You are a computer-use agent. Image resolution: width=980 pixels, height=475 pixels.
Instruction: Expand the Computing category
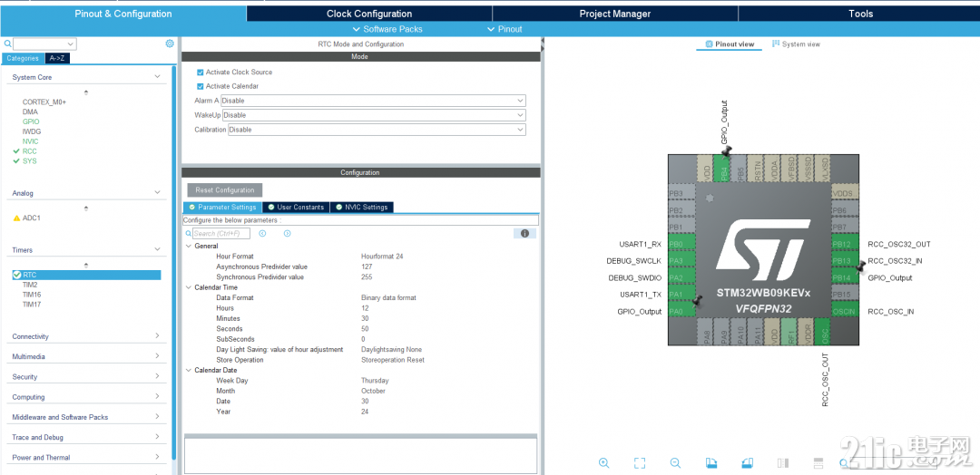158,396
